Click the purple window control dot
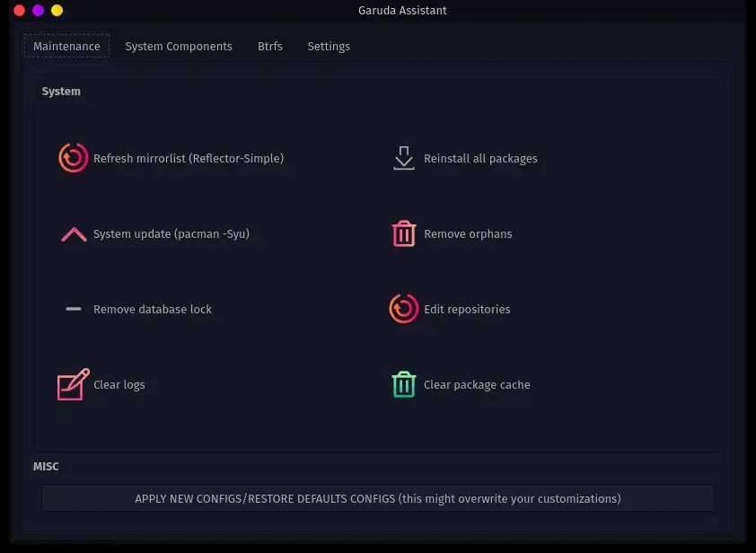The width and height of the screenshot is (756, 553). click(38, 10)
